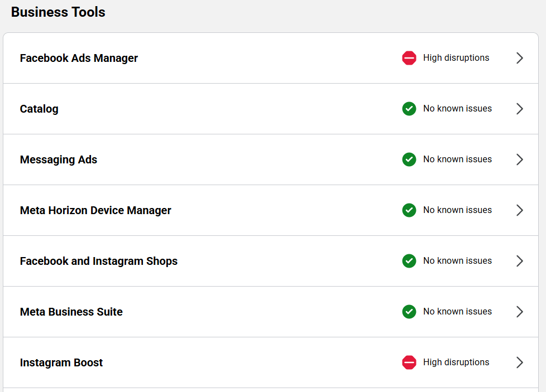
Task: Select the Instagram Boost title text
Action: [x=61, y=362]
